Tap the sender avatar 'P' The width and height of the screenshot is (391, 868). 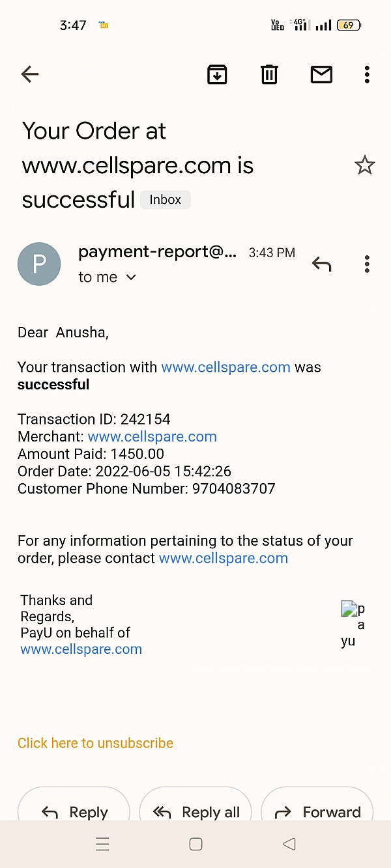click(x=39, y=264)
